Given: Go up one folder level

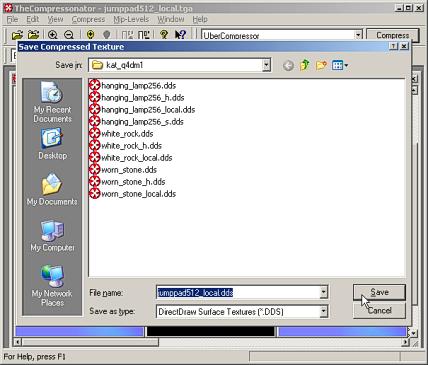Looking at the screenshot, I should click(305, 65).
